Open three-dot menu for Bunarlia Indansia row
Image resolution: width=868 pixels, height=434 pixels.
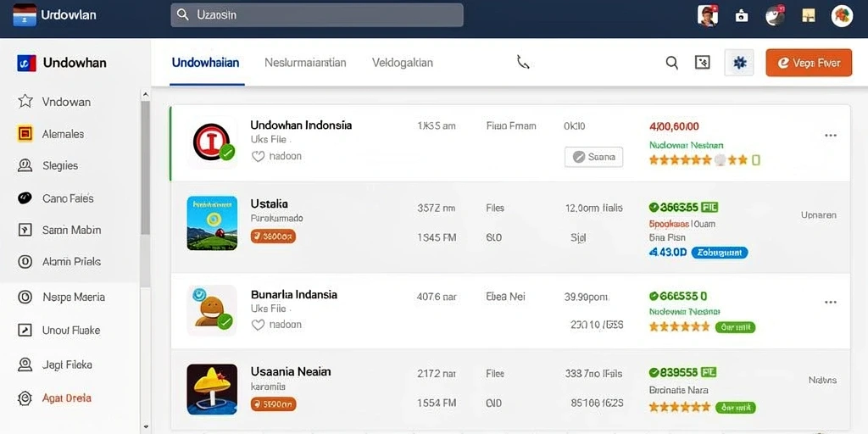point(831,303)
